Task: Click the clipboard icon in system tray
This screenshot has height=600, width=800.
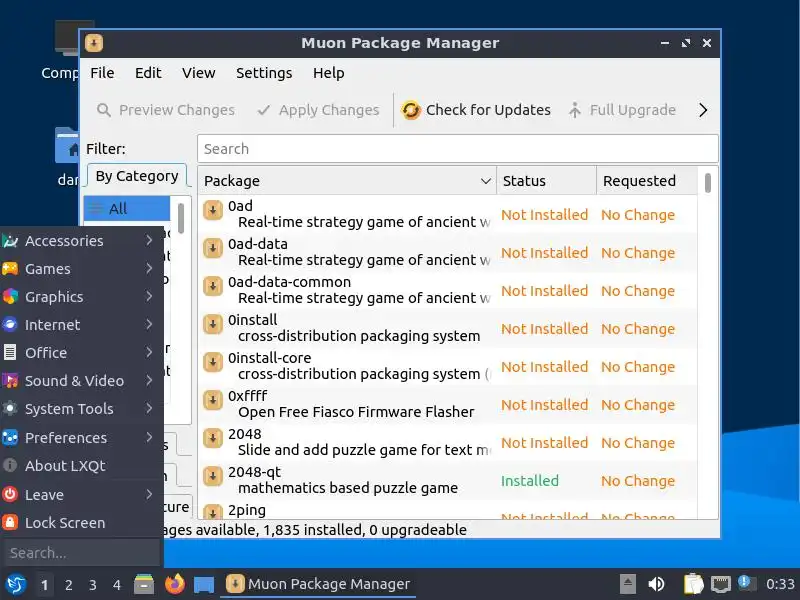Action: tap(693, 584)
